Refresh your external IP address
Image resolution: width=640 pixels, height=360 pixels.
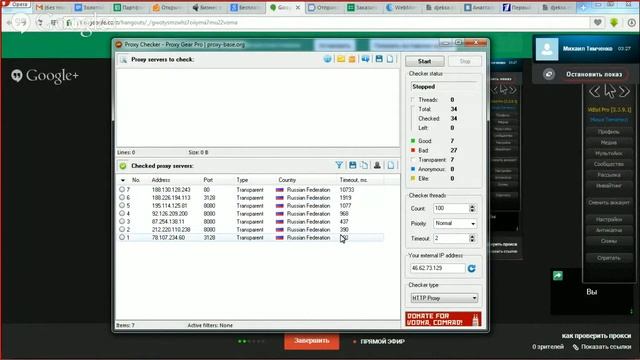[x=472, y=268]
